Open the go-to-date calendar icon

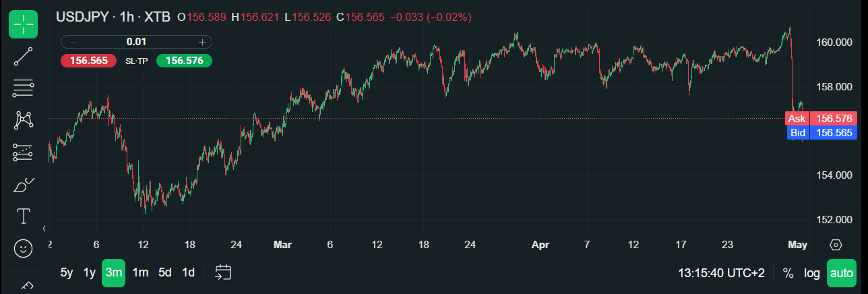pyautogui.click(x=223, y=272)
